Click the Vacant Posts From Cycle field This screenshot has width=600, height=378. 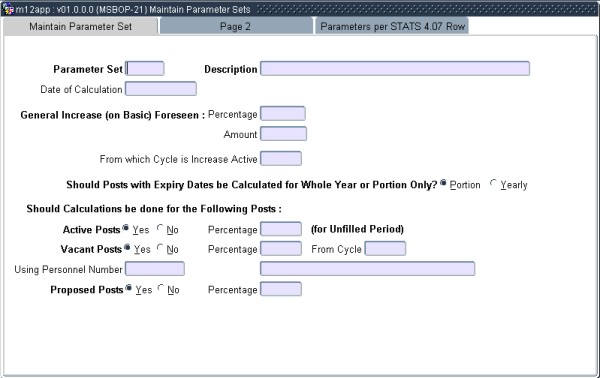pyautogui.click(x=385, y=249)
